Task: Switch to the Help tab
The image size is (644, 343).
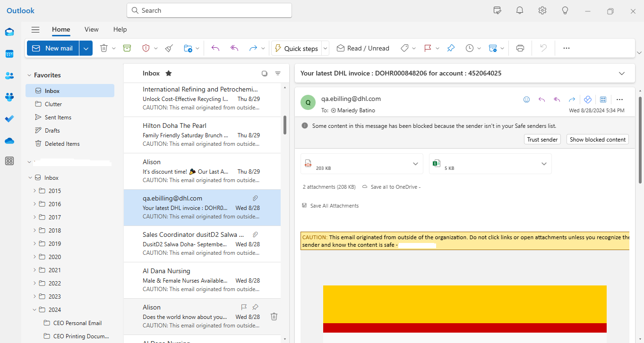Action: tap(120, 29)
